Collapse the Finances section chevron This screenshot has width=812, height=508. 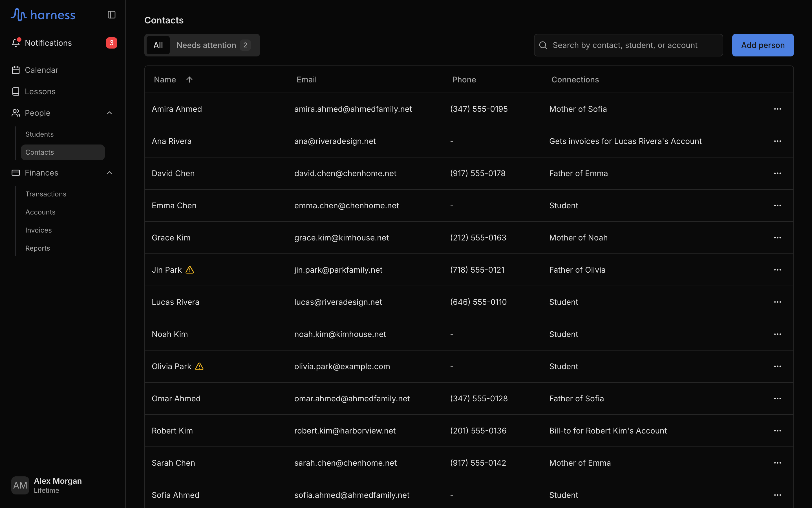[x=109, y=173]
